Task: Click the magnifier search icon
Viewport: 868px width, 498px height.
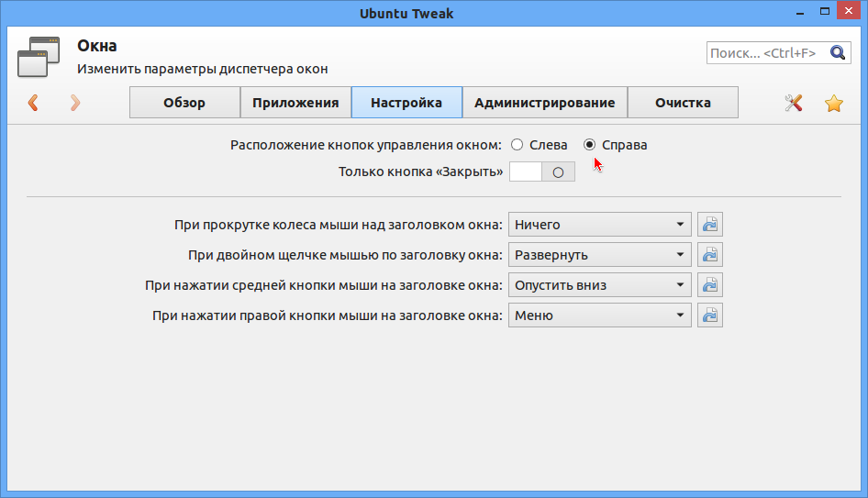Action: (x=838, y=52)
